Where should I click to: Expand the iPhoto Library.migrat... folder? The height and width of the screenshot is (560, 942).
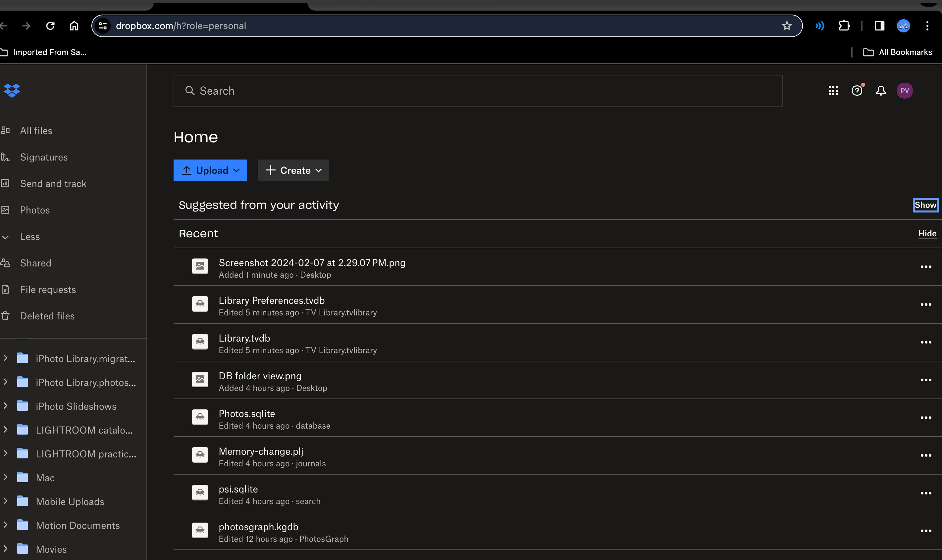click(x=5, y=358)
